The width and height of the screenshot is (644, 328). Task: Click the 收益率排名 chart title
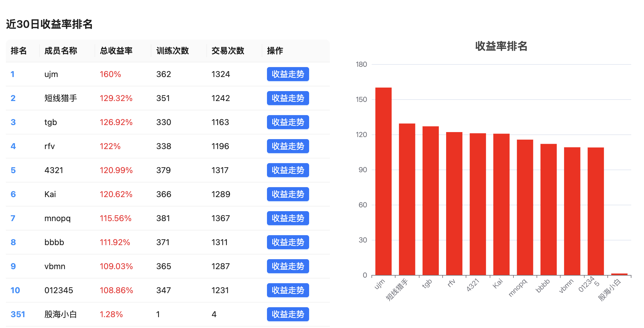[501, 46]
